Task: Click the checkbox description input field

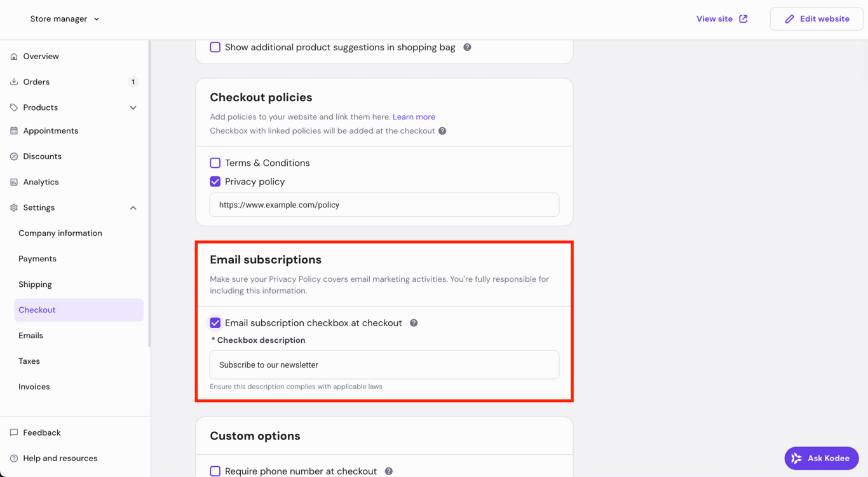Action: 384,364
